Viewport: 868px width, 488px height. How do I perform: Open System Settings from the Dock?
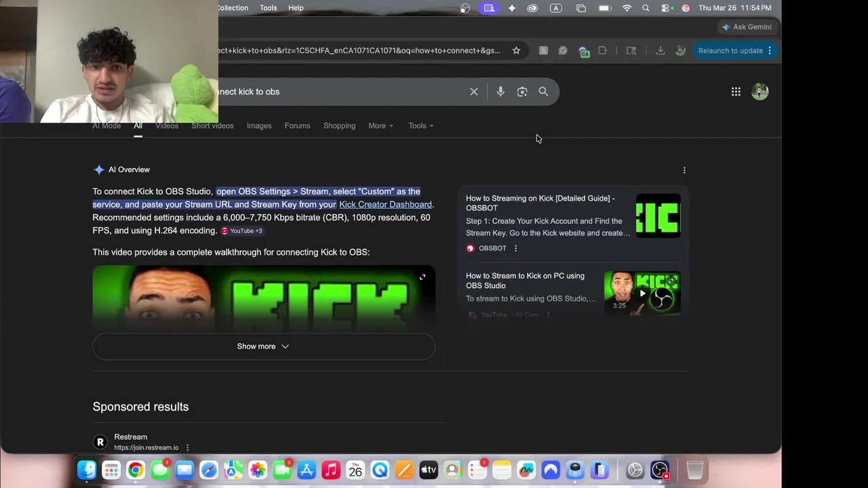point(635,470)
